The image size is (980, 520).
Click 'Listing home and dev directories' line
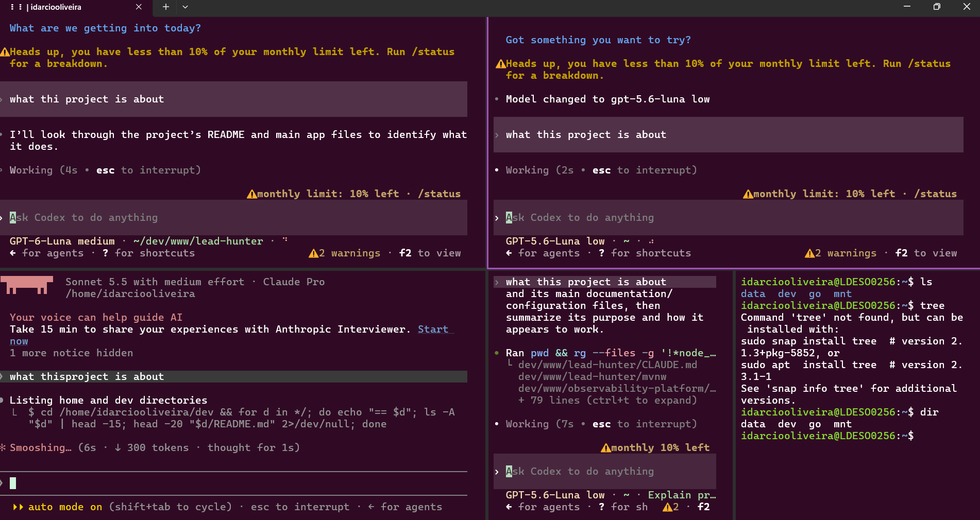108,401
